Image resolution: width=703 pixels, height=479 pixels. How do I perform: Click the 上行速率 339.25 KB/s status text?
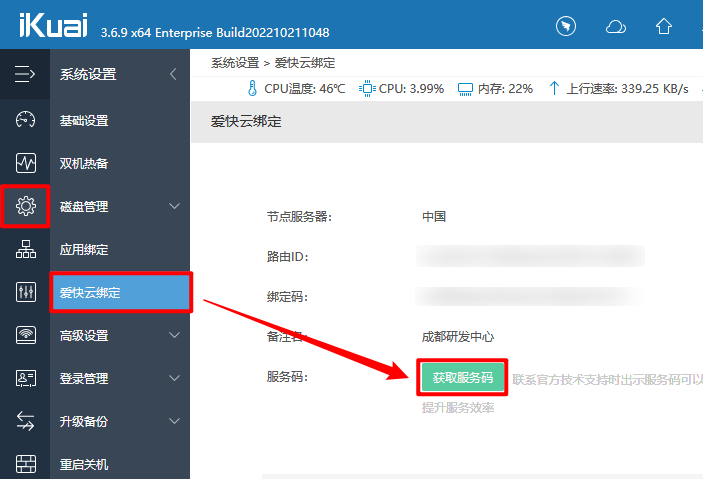(x=627, y=88)
